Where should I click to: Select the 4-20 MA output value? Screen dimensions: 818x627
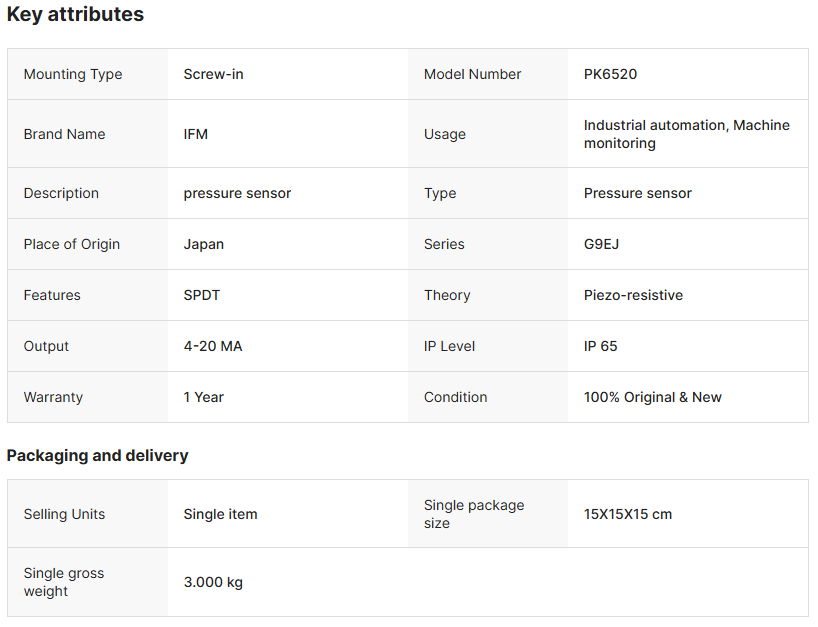click(213, 346)
